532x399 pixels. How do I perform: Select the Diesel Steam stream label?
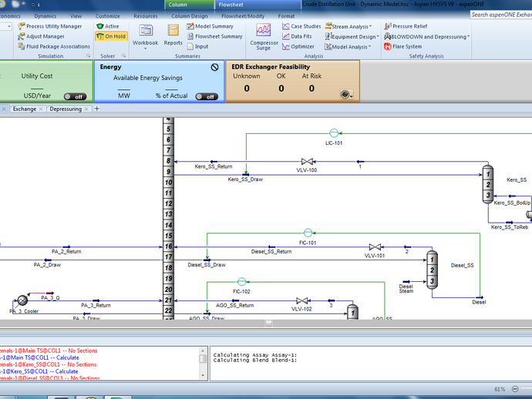tap(406, 289)
